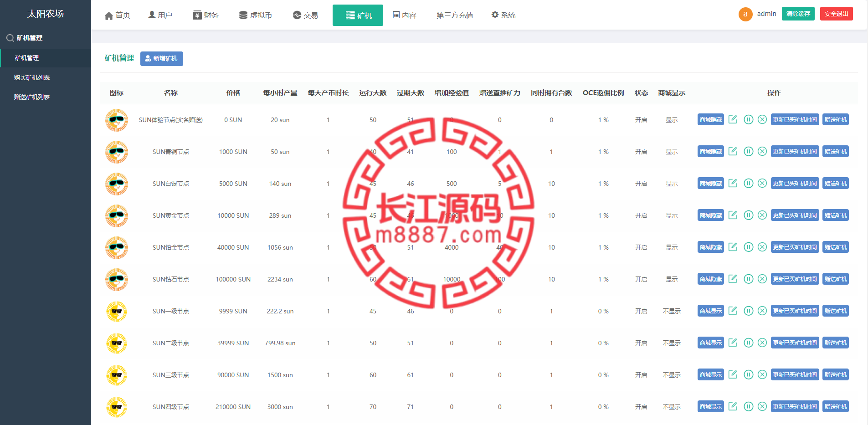This screenshot has width=868, height=425.
Task: Pause the SUN体验节点 miner
Action: point(748,119)
